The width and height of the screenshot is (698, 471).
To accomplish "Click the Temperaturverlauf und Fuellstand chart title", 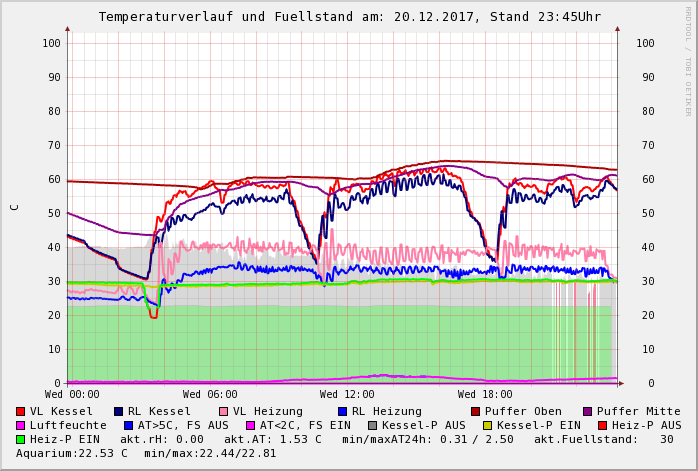I will (x=349, y=17).
